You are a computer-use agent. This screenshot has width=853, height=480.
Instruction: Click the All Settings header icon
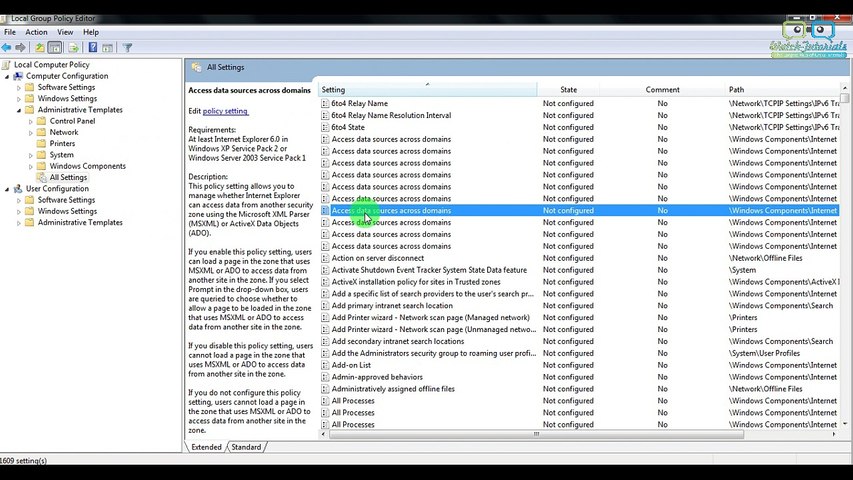click(x=196, y=67)
